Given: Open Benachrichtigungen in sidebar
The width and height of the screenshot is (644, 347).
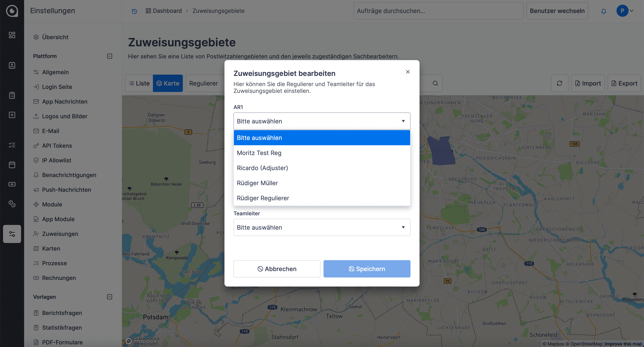Looking at the screenshot, I should tap(69, 175).
